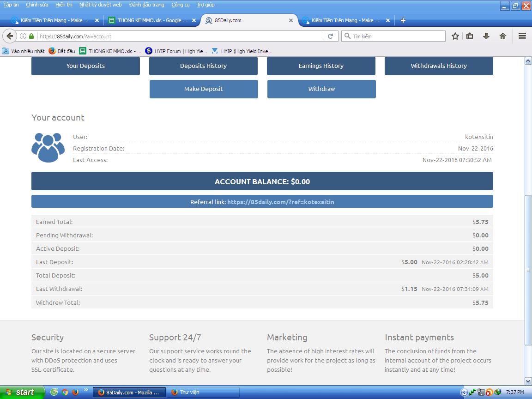Click the green secure padlock icon
This screenshot has width=532, height=399.
(x=31, y=36)
